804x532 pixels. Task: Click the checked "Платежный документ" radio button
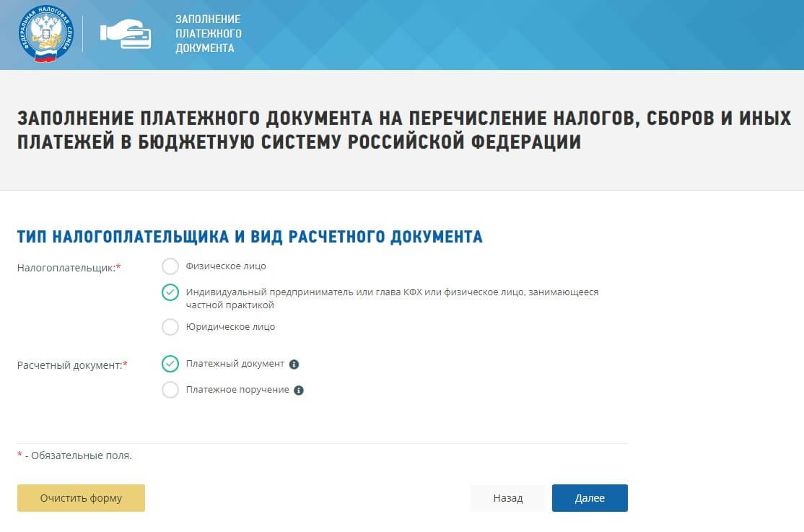click(170, 364)
